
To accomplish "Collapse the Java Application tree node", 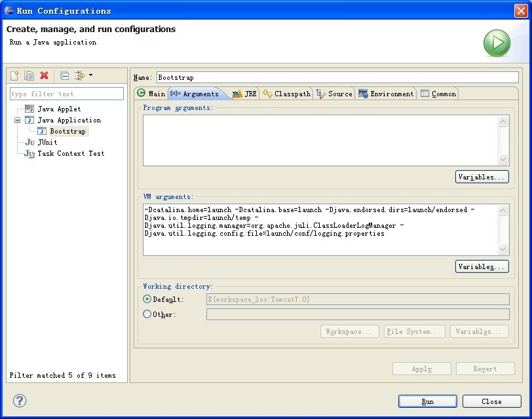I will pos(17,120).
